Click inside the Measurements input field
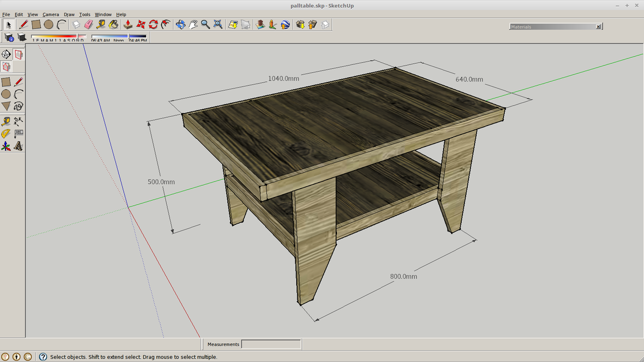Screen dimensions: 644x362 (271, 344)
